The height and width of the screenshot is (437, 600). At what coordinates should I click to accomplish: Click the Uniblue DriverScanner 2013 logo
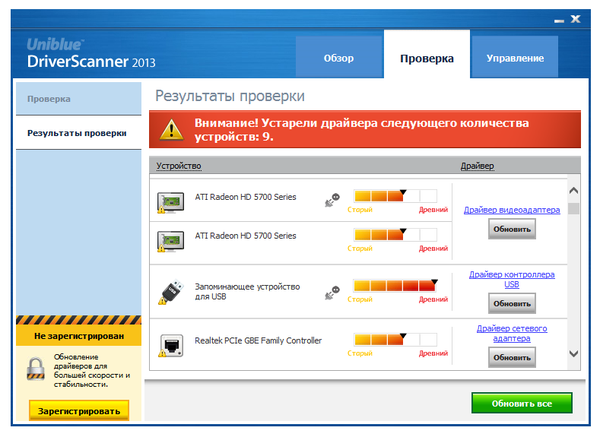(91, 54)
